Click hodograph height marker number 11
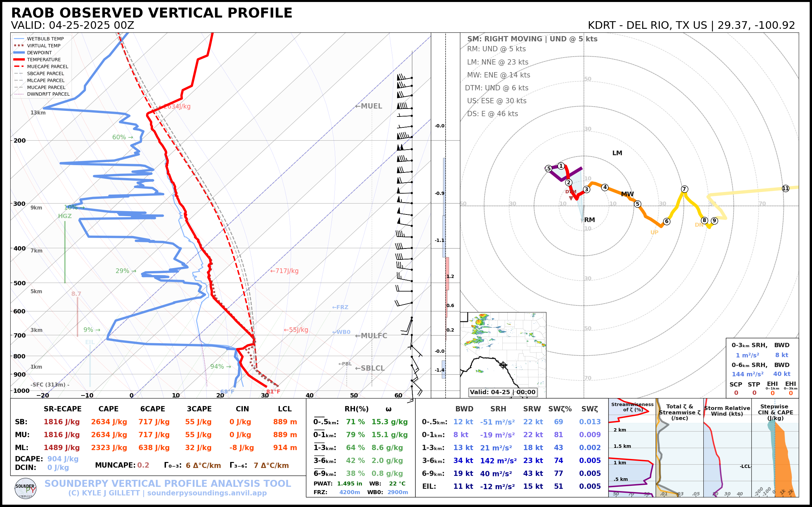The width and height of the screenshot is (812, 507). (x=786, y=188)
